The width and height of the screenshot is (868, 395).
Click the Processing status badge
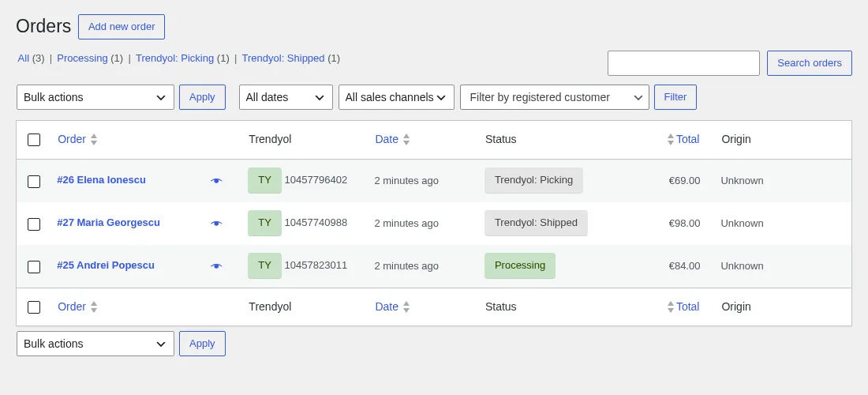tap(520, 266)
